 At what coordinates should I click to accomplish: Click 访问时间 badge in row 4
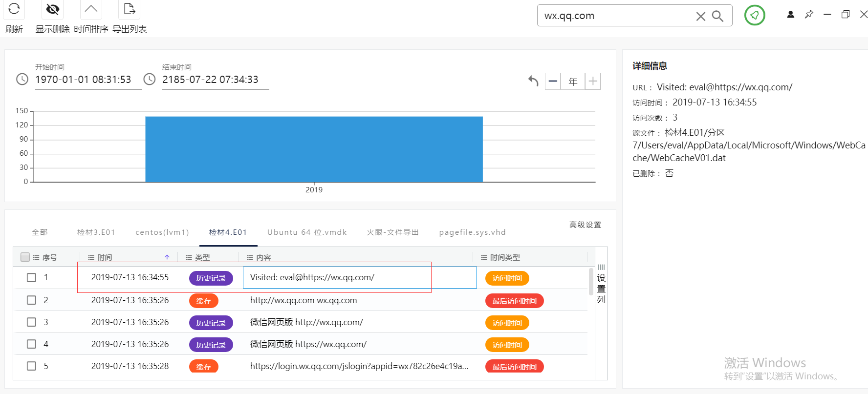(x=507, y=345)
